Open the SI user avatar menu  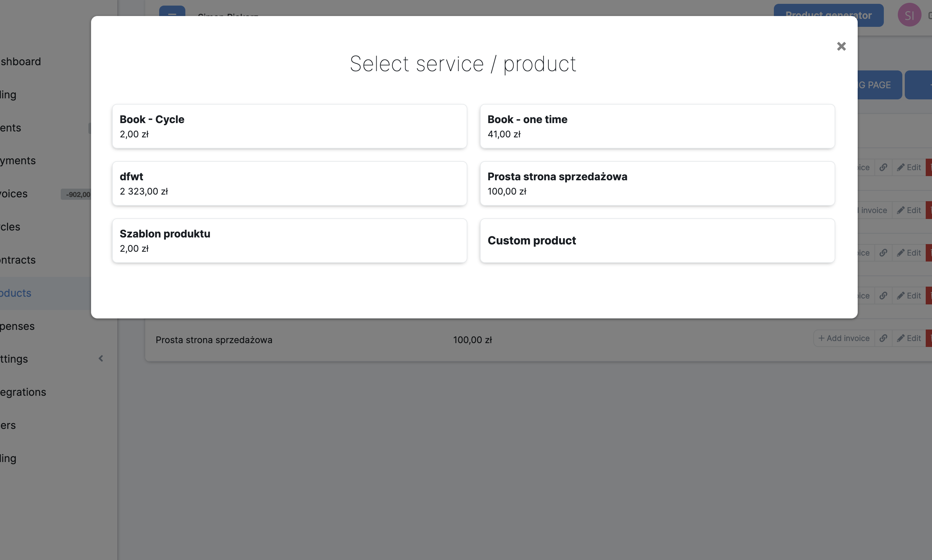(x=909, y=15)
